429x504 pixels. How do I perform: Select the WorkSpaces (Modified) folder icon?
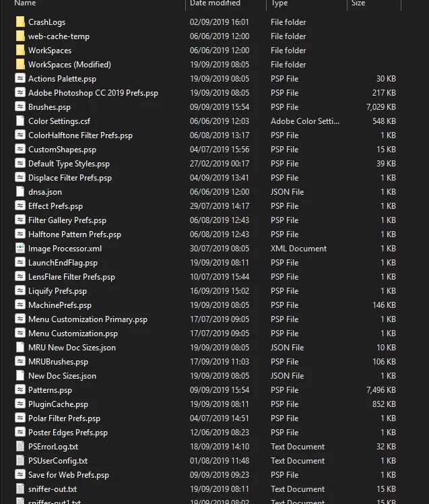pos(20,64)
